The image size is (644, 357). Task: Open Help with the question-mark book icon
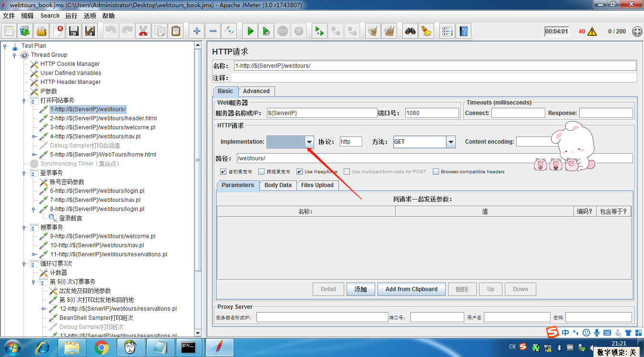click(x=463, y=31)
